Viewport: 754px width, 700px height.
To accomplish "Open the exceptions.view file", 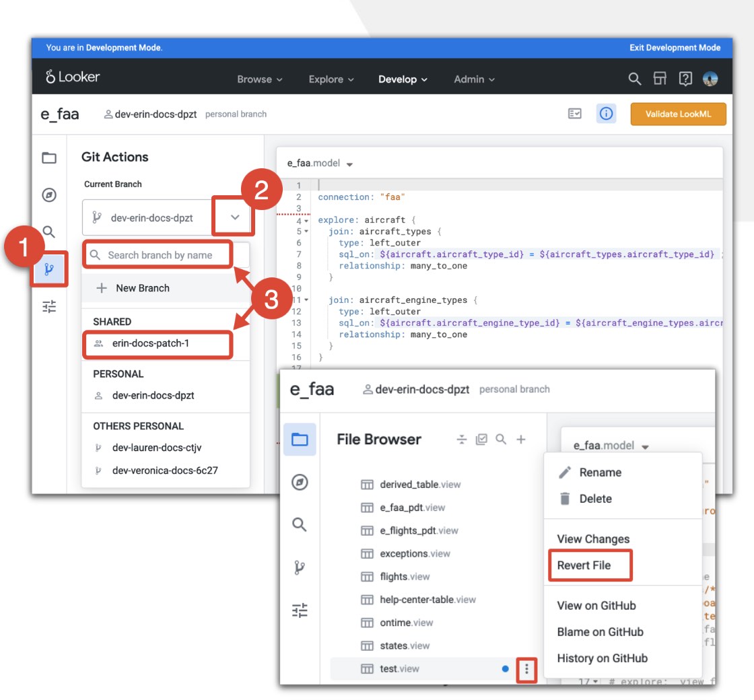I will (415, 554).
